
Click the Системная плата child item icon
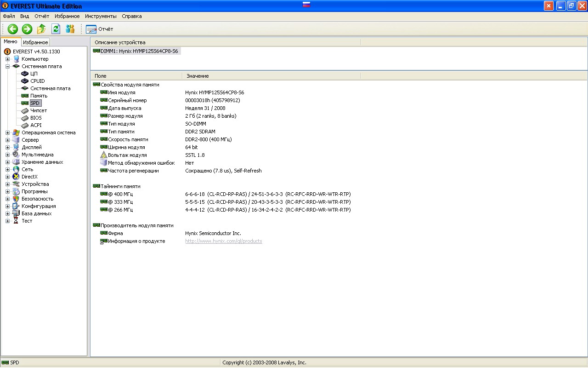25,88
